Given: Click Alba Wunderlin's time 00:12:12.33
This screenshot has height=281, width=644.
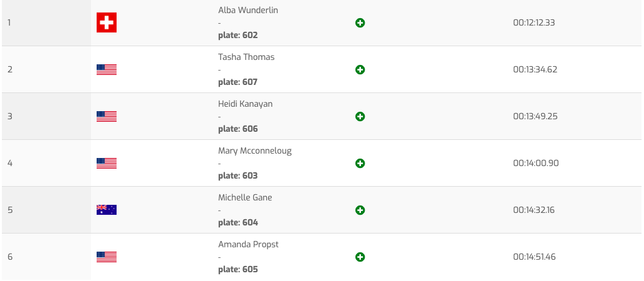Looking at the screenshot, I should pyautogui.click(x=534, y=22).
